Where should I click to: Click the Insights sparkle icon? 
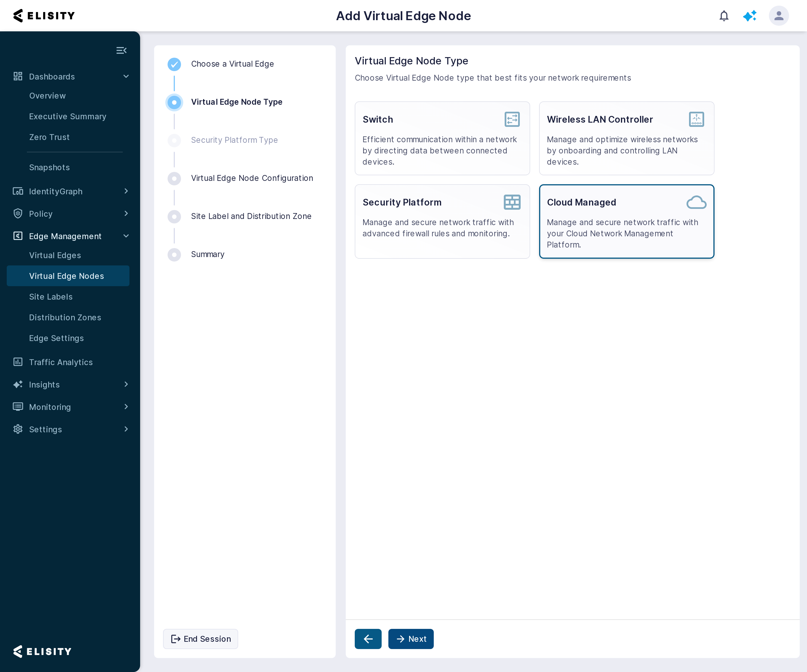(18, 384)
